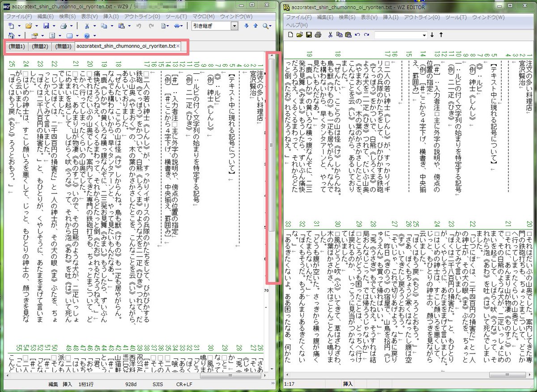Click the blue window-layout icon in WZ9 toolbar
537x392 pixels.
[70, 35]
